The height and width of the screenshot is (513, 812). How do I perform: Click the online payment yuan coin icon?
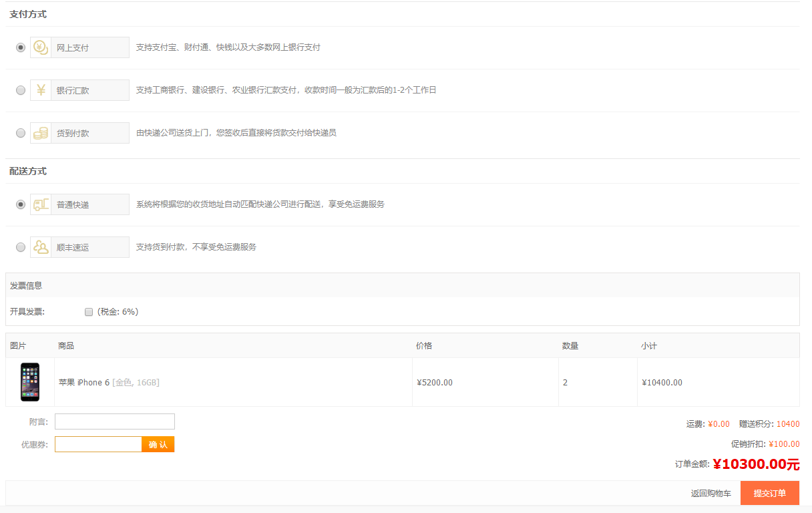[x=41, y=47]
